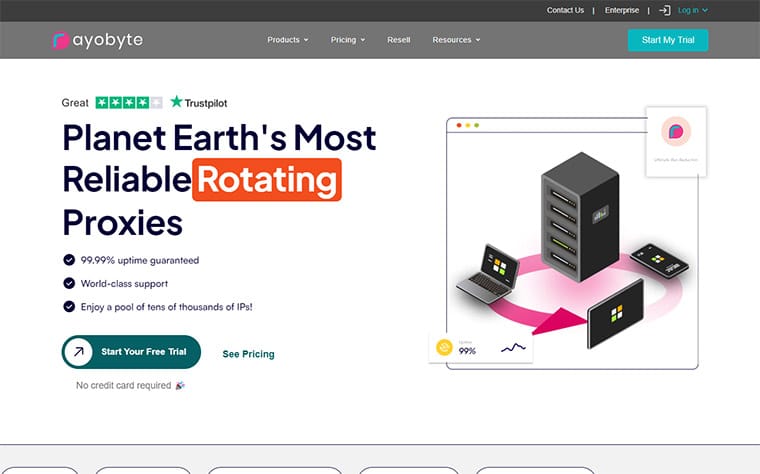This screenshot has width=760, height=474.
Task: Click the Start My Trial button
Action: click(668, 40)
